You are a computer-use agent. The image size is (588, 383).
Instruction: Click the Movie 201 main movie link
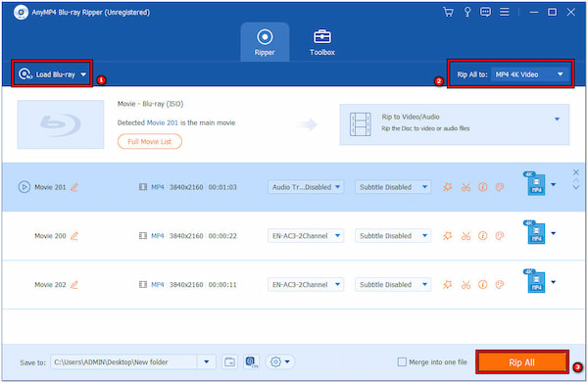(163, 122)
